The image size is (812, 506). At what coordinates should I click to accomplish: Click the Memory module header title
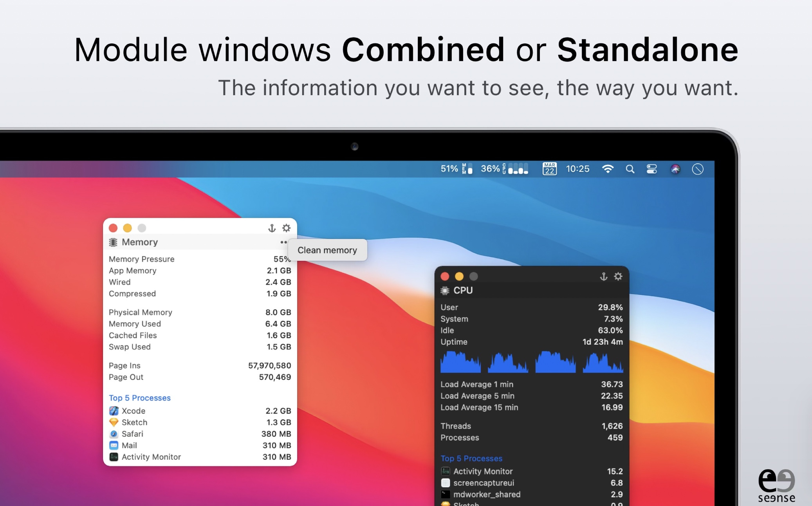140,242
